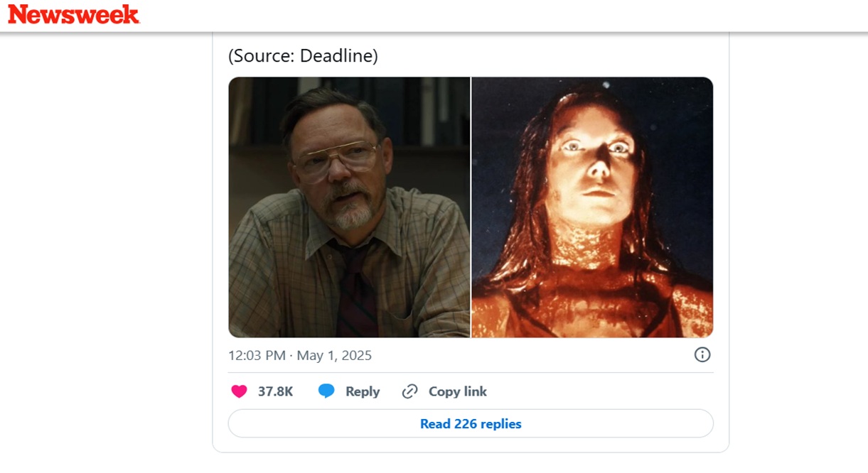Click the (Source: Deadline) text

click(x=303, y=55)
